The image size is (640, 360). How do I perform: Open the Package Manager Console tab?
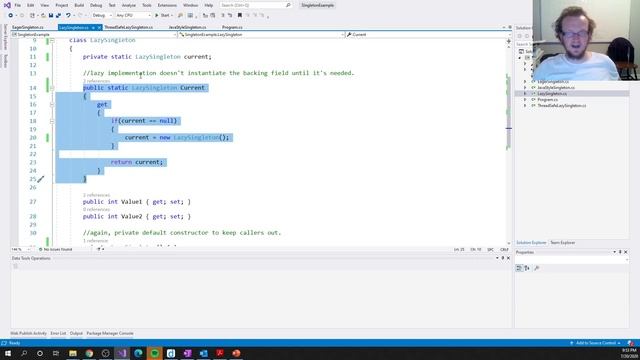(x=110, y=333)
